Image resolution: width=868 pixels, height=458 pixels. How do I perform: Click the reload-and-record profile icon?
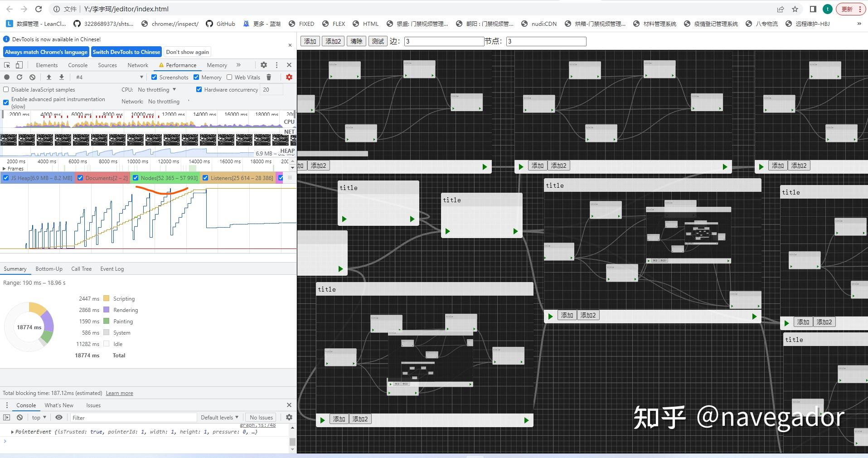point(19,77)
